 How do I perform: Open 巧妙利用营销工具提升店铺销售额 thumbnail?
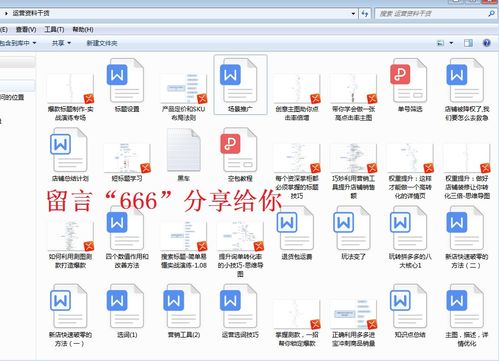click(x=354, y=158)
